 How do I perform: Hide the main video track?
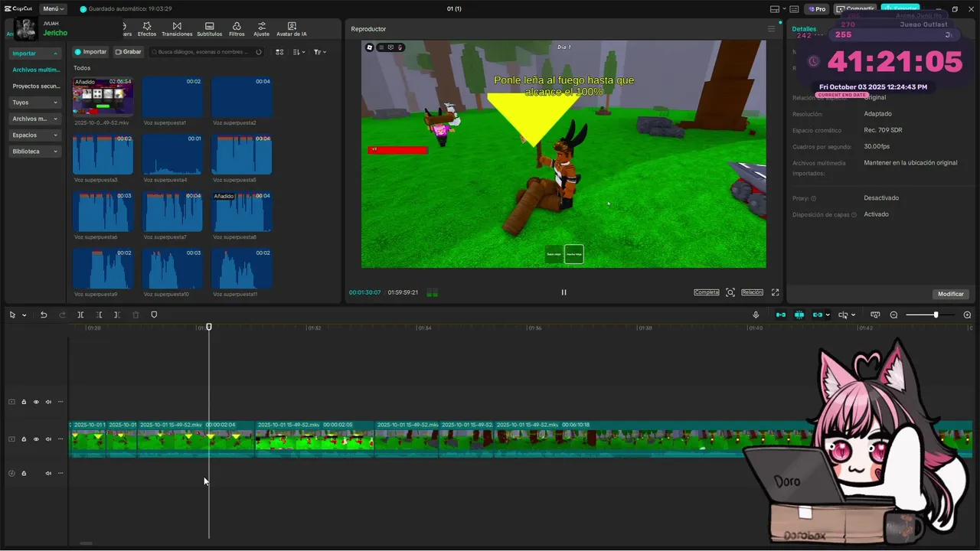[x=36, y=439]
